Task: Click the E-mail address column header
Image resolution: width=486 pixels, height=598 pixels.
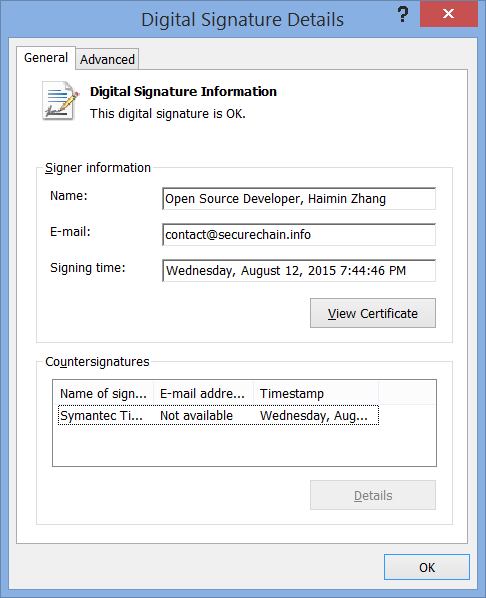Action: click(203, 393)
